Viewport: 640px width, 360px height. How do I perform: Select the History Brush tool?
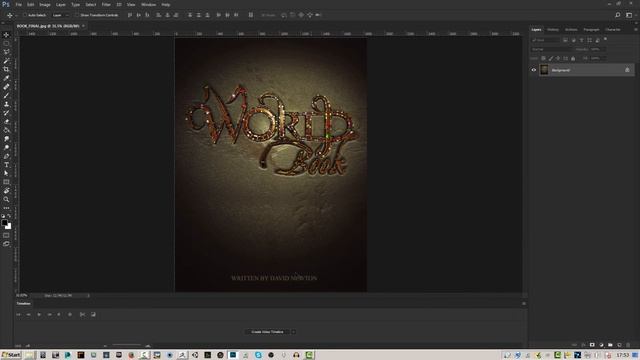(x=6, y=113)
